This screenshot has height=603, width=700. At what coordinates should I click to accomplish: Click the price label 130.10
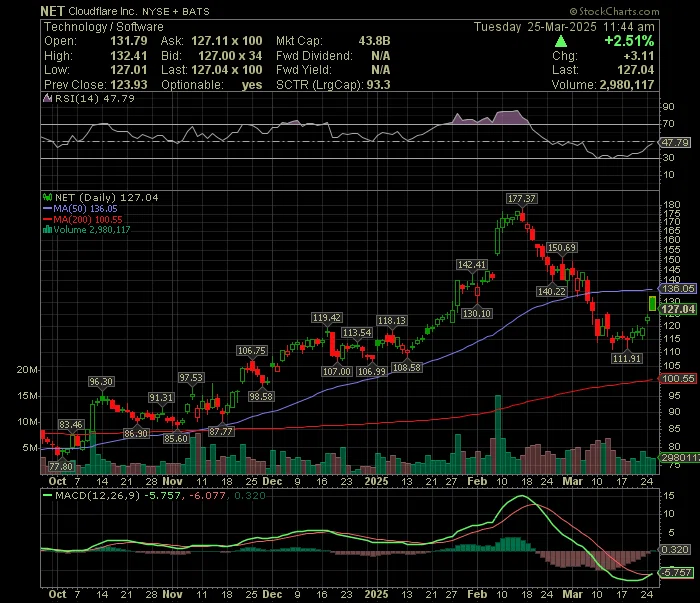(477, 313)
